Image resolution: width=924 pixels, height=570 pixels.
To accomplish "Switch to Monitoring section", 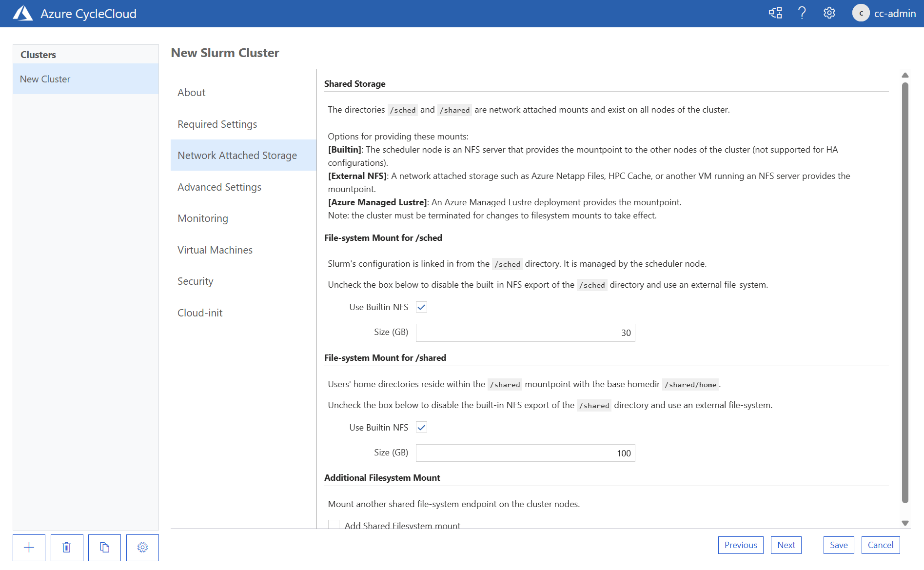I will (x=243, y=218).
